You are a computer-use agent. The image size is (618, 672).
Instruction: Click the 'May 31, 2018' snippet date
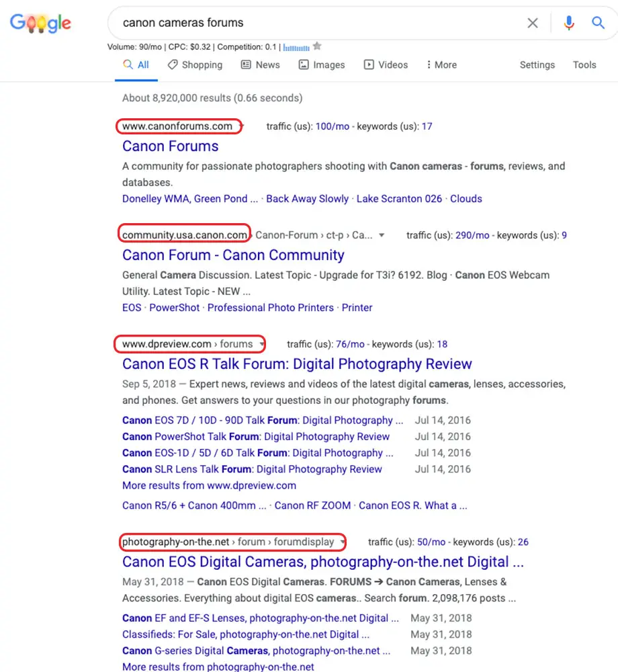pos(153,582)
